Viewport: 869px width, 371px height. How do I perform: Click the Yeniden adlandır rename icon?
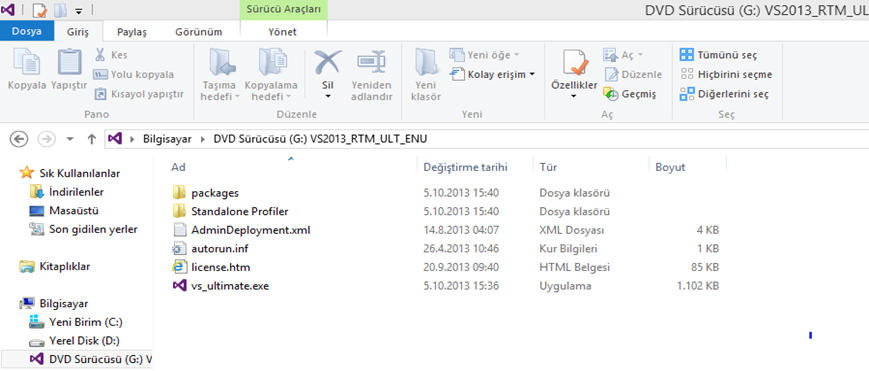point(371,62)
